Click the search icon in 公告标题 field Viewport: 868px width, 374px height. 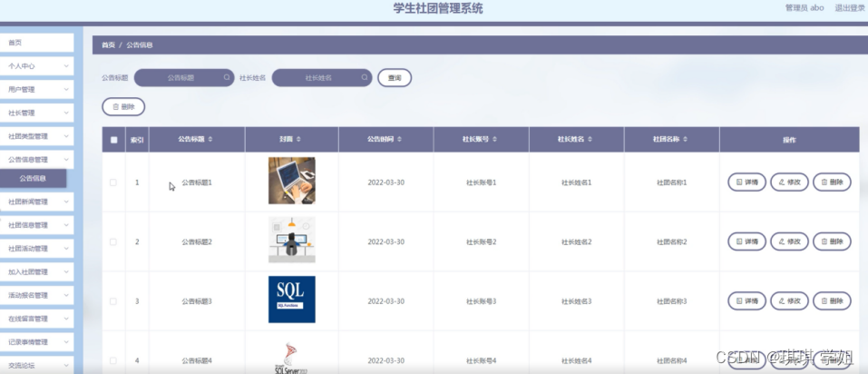click(x=227, y=77)
